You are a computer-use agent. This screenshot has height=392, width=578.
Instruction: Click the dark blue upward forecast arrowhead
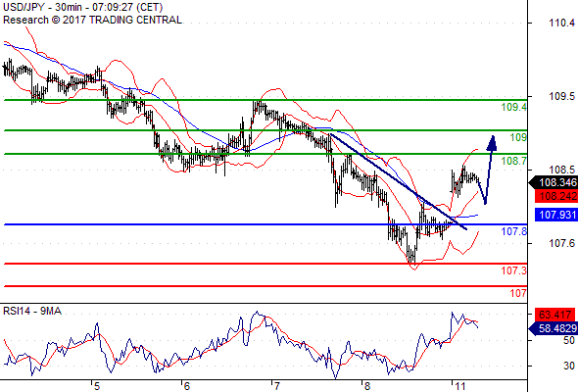coord(492,143)
